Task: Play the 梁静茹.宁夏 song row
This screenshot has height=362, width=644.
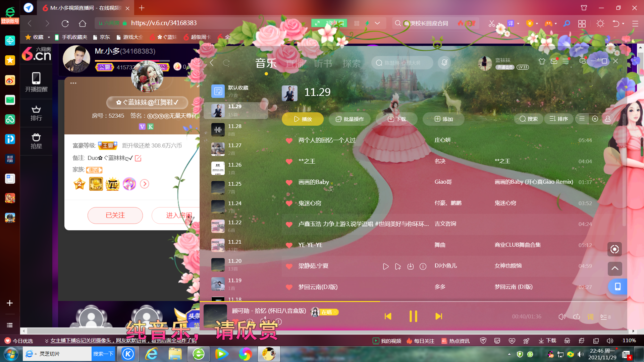Action: [x=386, y=266]
